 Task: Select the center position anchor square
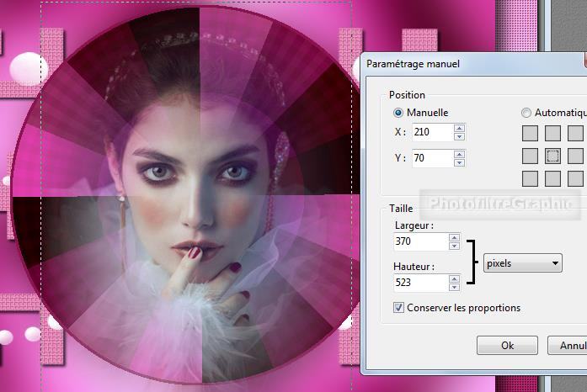(552, 156)
